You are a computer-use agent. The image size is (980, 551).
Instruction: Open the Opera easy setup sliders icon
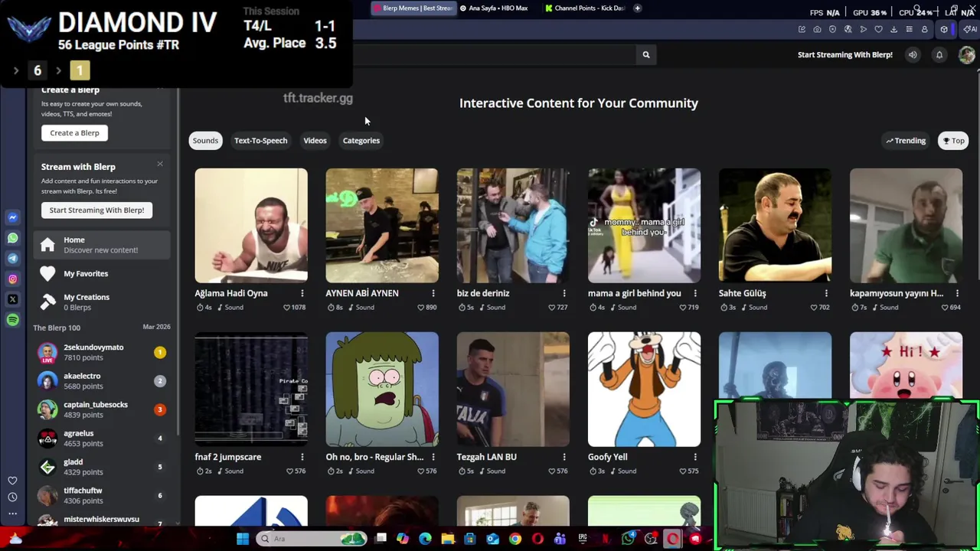(x=909, y=29)
